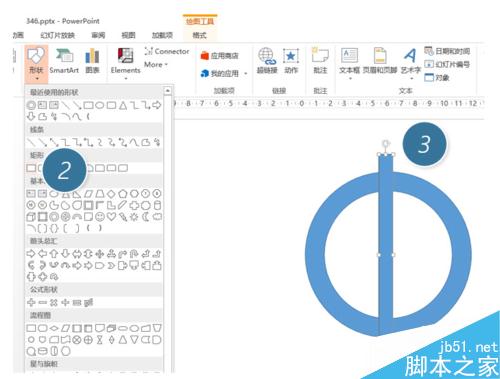Click the 动作 action star icon
Viewport: 500px width, 379px height.
[x=291, y=61]
